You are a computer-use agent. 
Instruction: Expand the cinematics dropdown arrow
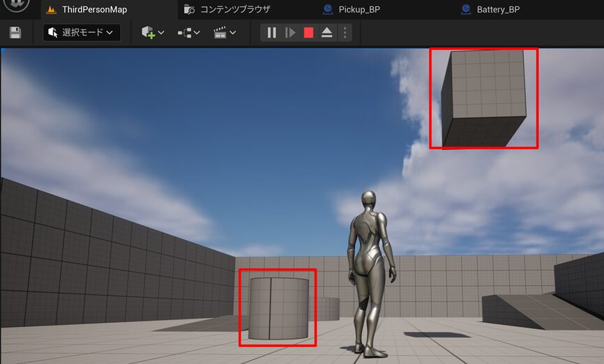(x=233, y=33)
